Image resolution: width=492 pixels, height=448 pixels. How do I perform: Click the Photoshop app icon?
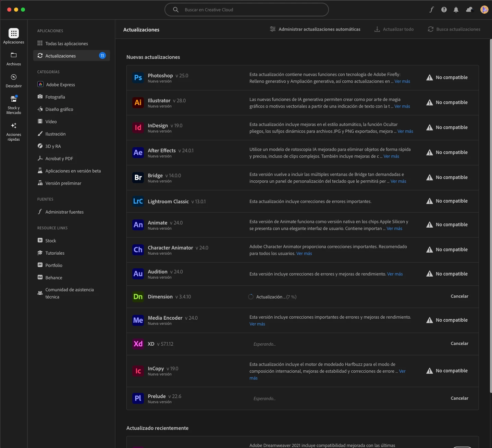click(x=138, y=78)
